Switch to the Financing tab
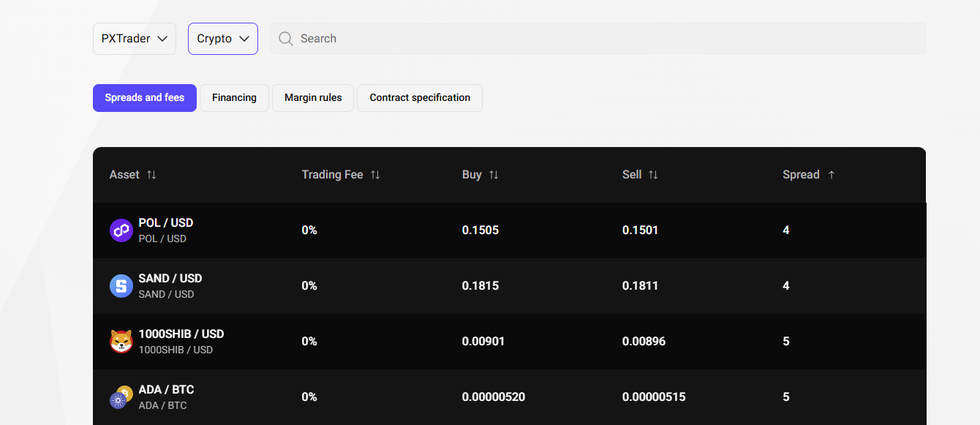The height and width of the screenshot is (425, 980). tap(234, 98)
